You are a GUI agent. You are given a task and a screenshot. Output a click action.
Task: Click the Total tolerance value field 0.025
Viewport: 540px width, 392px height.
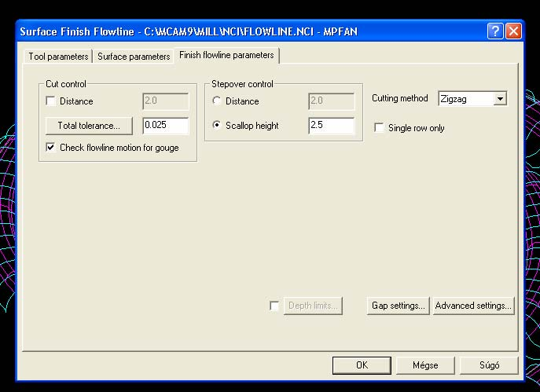coord(166,125)
